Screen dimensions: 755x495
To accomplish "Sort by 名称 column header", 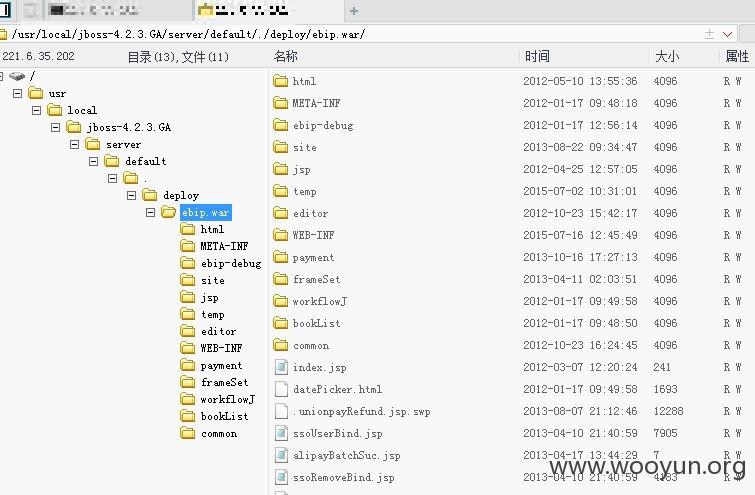I will (286, 56).
